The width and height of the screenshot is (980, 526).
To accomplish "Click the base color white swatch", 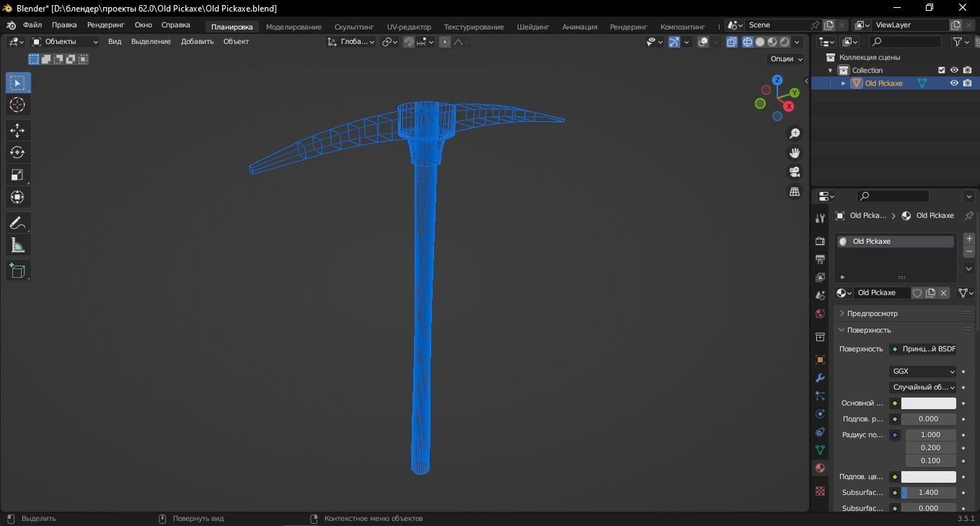I will (x=928, y=403).
